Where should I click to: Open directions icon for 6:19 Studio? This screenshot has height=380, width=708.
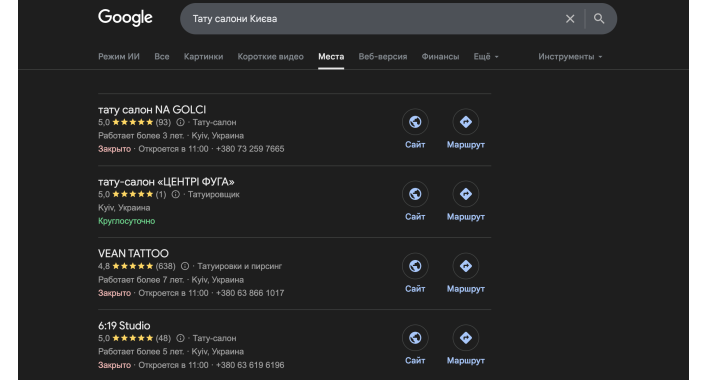466,338
